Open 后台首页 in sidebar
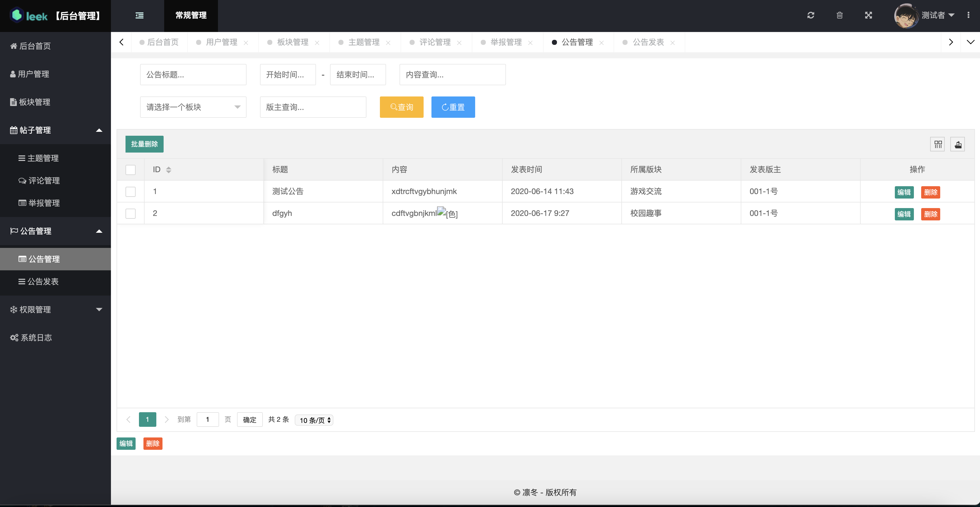This screenshot has height=507, width=980. point(55,46)
